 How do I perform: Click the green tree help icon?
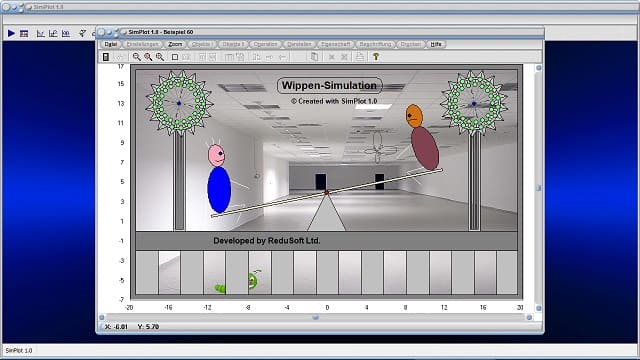click(x=376, y=57)
